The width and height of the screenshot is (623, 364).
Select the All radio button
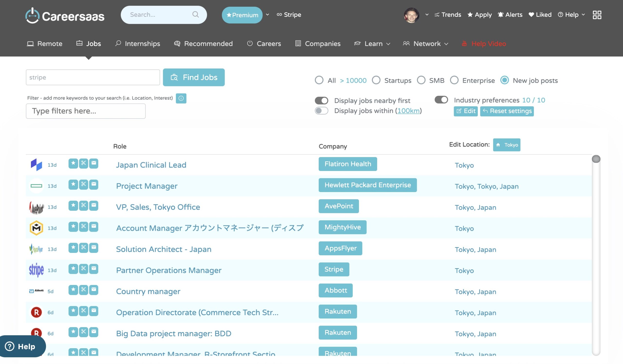[319, 80]
